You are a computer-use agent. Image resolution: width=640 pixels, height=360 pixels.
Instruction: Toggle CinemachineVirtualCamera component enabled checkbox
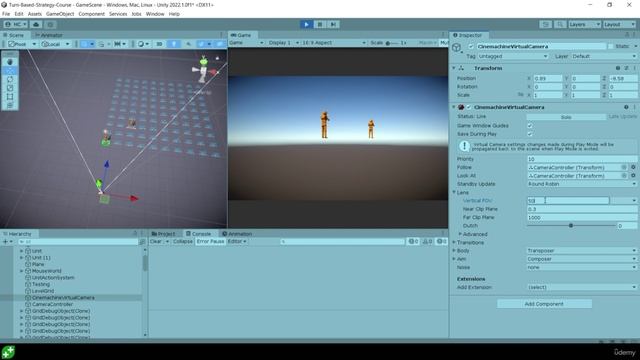(x=469, y=107)
